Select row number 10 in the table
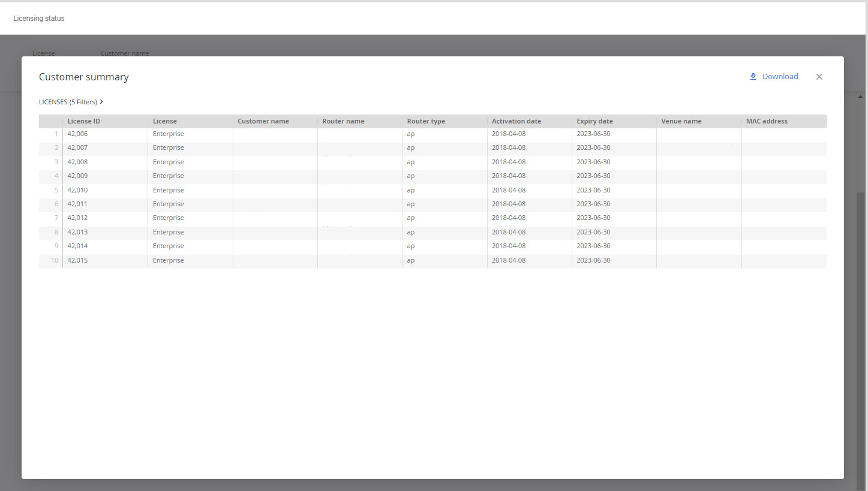The image size is (868, 491). coord(55,260)
